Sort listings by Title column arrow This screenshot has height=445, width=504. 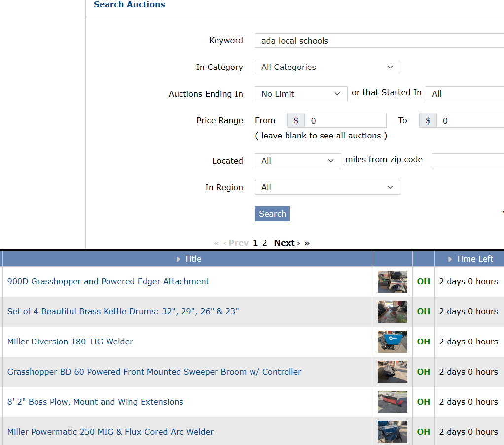(x=179, y=259)
